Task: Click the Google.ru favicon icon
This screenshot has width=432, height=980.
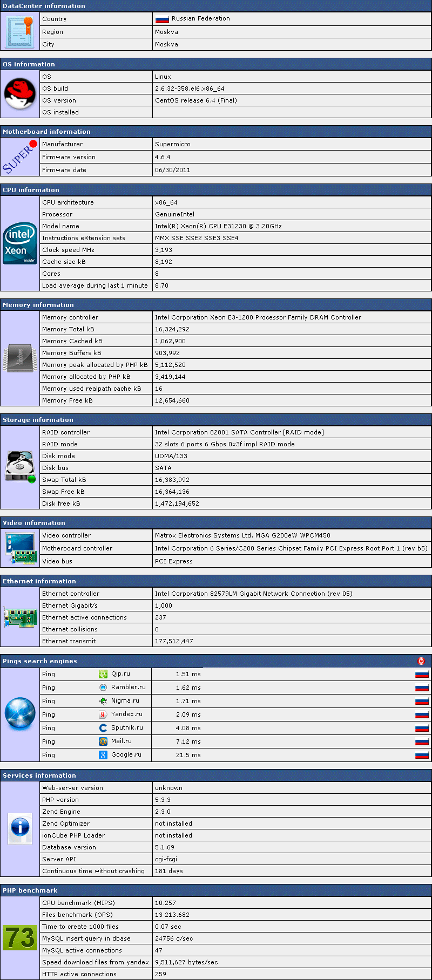Action: tap(103, 755)
